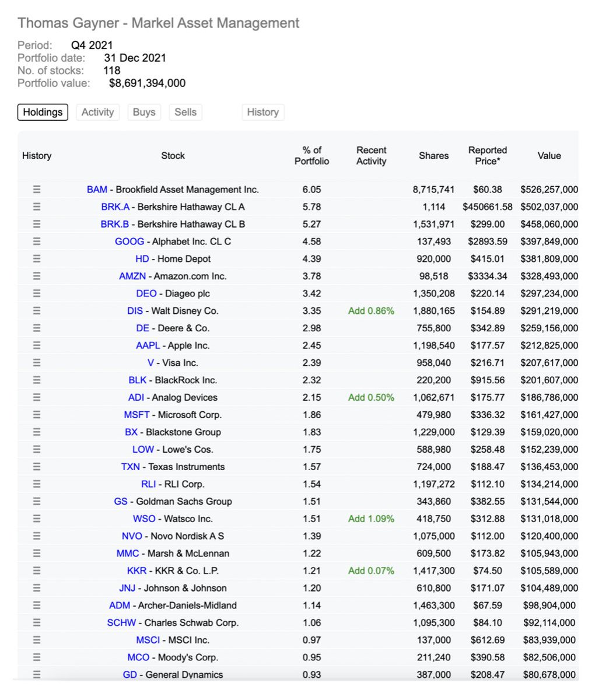Open history icon for GOOG row

tap(37, 241)
